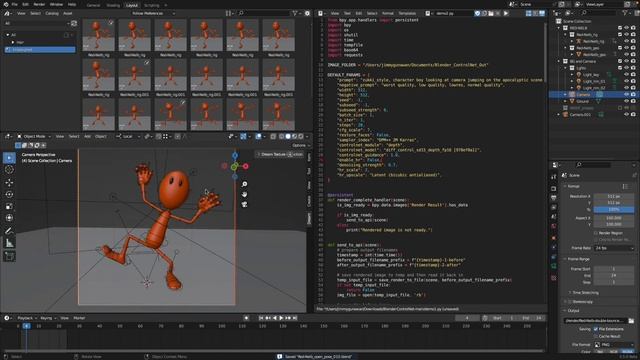Image resolution: width=640 pixels, height=360 pixels.
Task: Toggle X-ray display in viewport header
Action: click(x=273, y=136)
